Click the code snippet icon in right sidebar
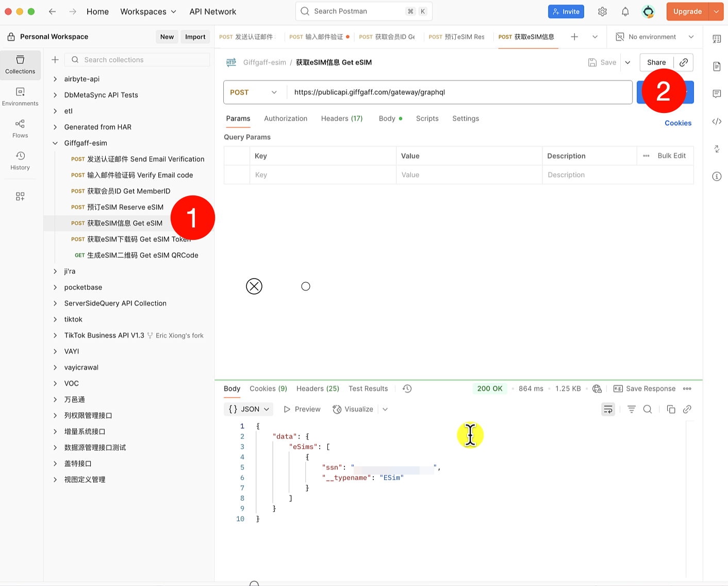Image resolution: width=728 pixels, height=586 pixels. 717,122
